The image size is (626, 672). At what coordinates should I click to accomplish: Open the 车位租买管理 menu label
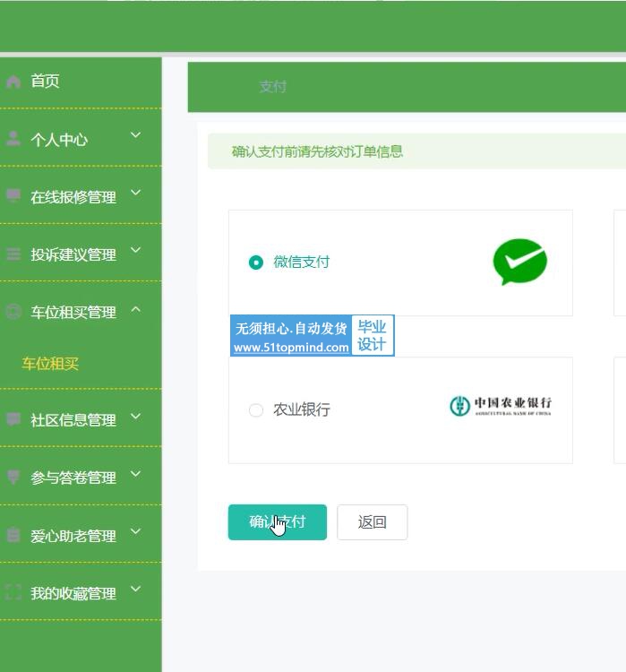[73, 313]
